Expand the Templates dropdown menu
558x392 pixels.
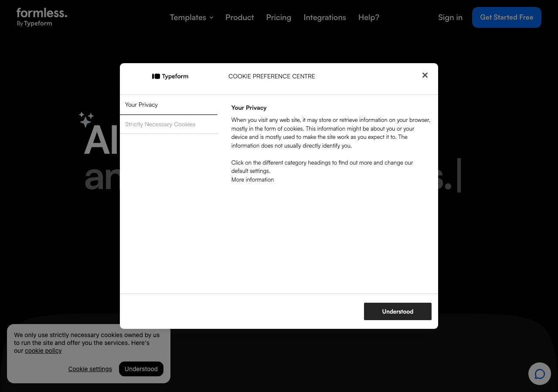[x=191, y=17]
